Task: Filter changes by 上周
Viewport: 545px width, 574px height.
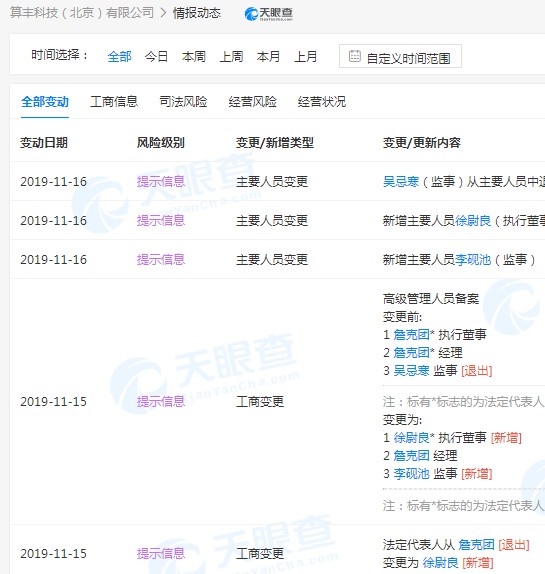Action: 231,57
